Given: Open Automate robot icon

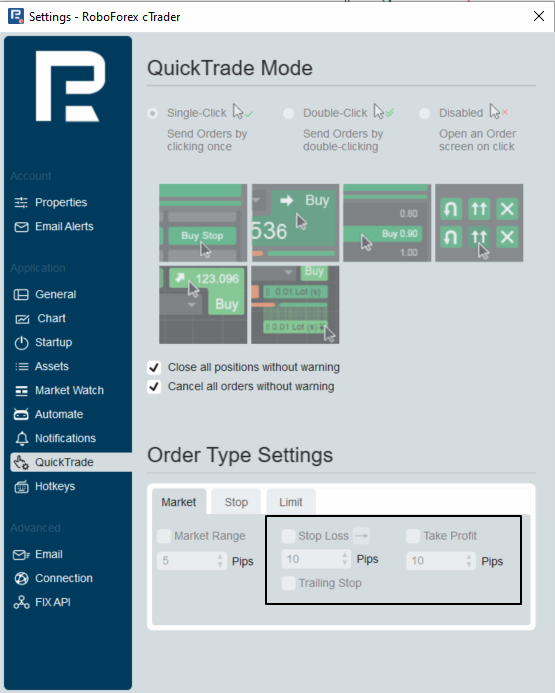Looking at the screenshot, I should (x=21, y=414).
